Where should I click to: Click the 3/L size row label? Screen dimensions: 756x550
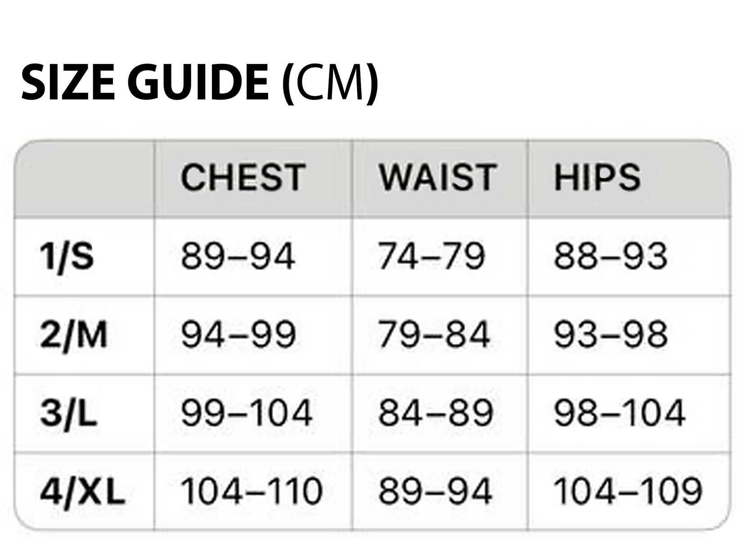[x=69, y=413]
